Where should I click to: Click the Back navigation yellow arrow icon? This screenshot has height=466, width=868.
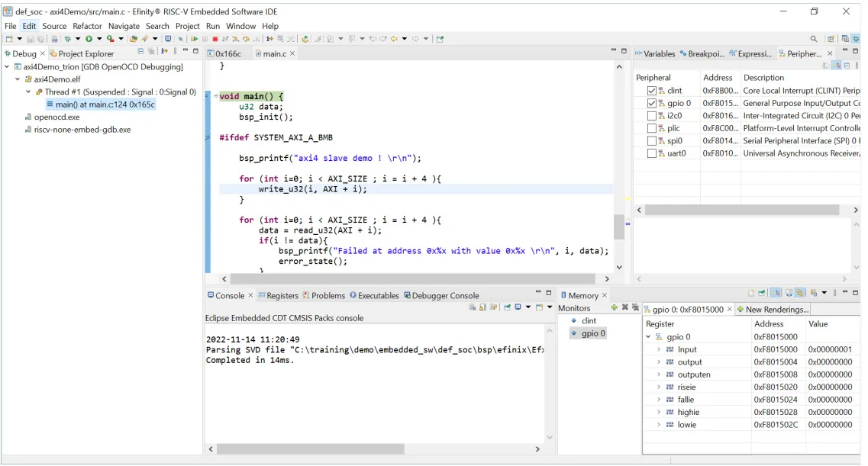(394, 39)
